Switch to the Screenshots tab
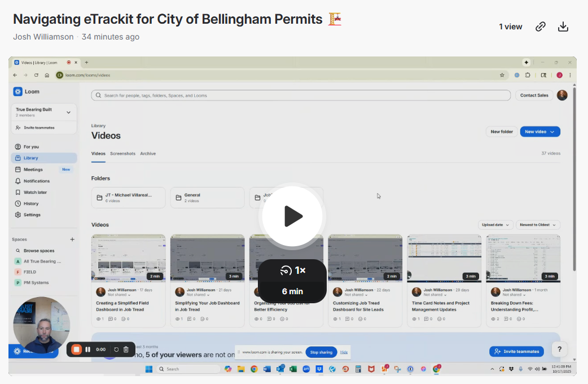Screen dimensions: 588x384 (122, 154)
